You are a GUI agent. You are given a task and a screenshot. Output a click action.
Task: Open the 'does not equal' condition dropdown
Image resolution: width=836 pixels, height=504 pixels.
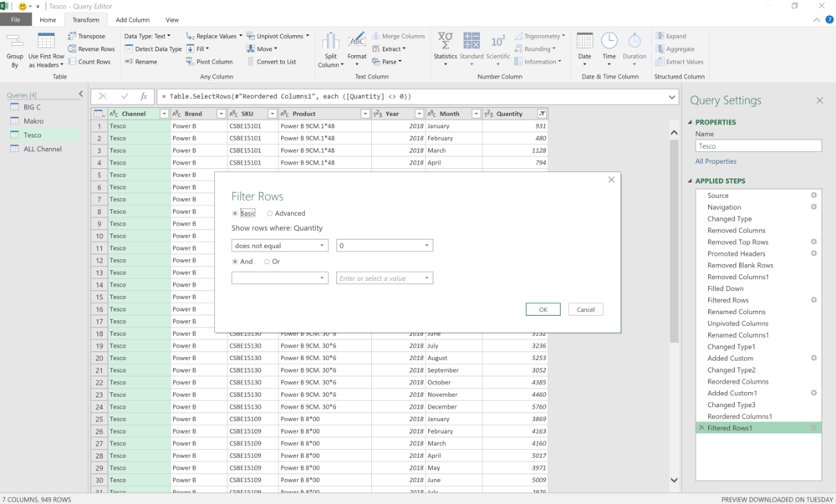tap(323, 245)
